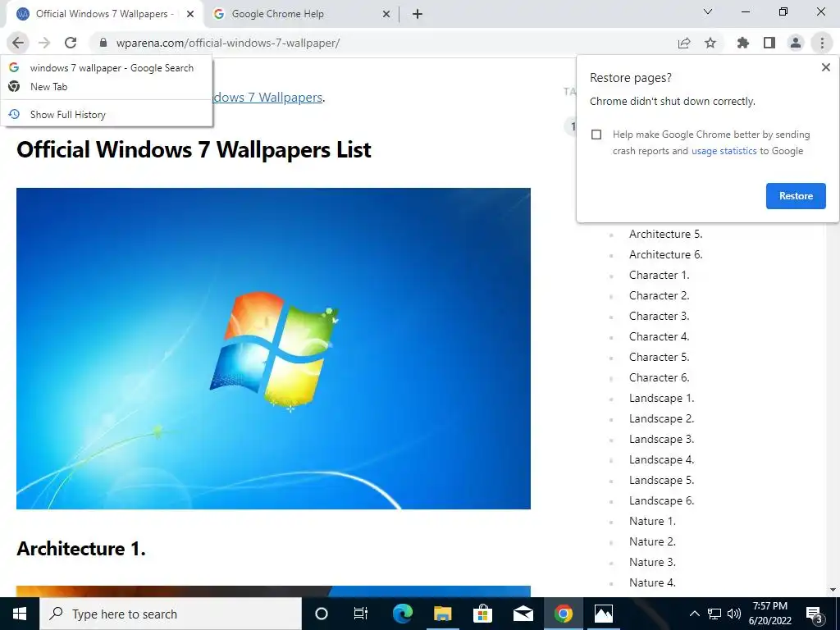
Task: Go to Character 4 entry
Action: coord(659,336)
